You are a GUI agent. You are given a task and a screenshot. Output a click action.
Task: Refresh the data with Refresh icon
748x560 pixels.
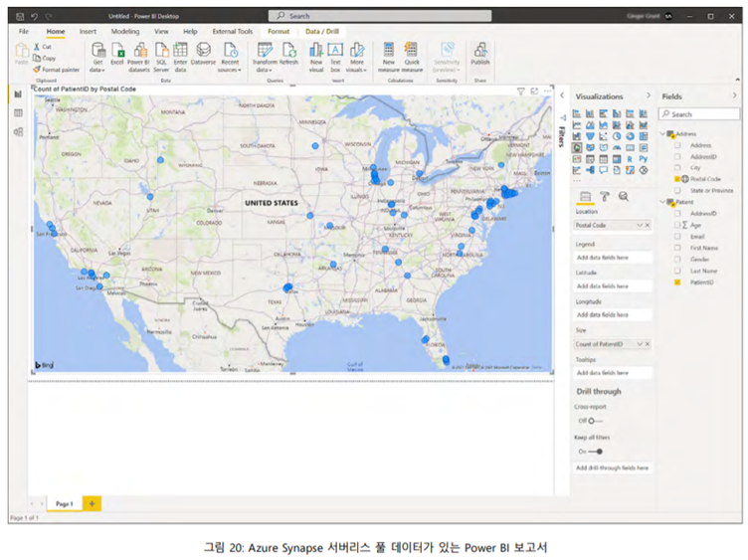(288, 54)
